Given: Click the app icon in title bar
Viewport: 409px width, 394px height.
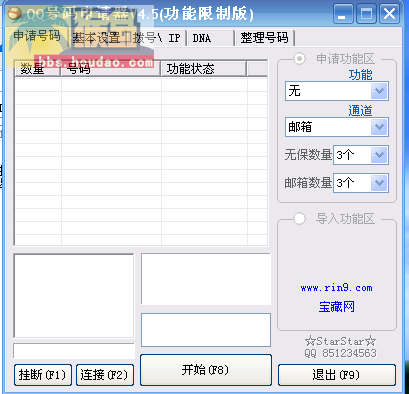Looking at the screenshot, I should point(15,14).
